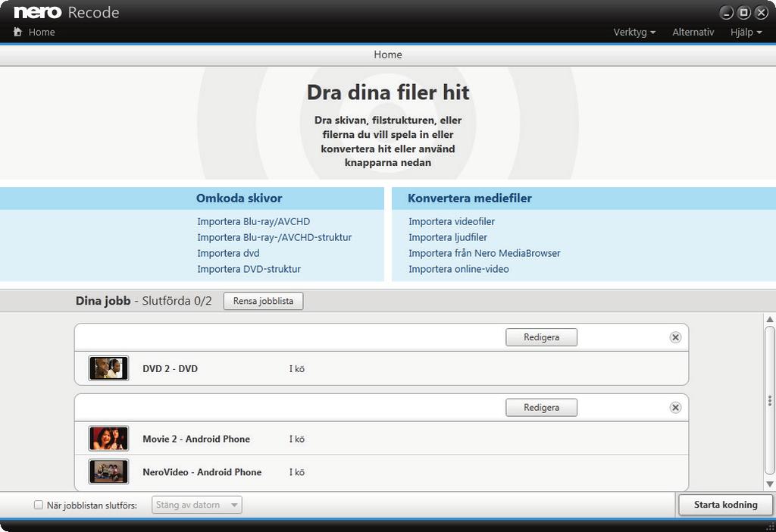Click the job list scrollbar up arrow

tap(770, 319)
